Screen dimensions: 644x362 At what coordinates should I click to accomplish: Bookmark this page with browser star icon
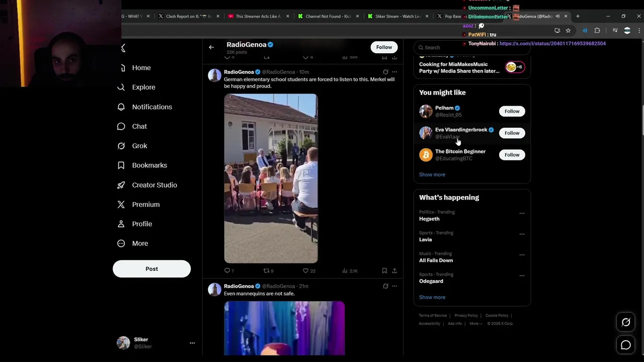coord(568,31)
